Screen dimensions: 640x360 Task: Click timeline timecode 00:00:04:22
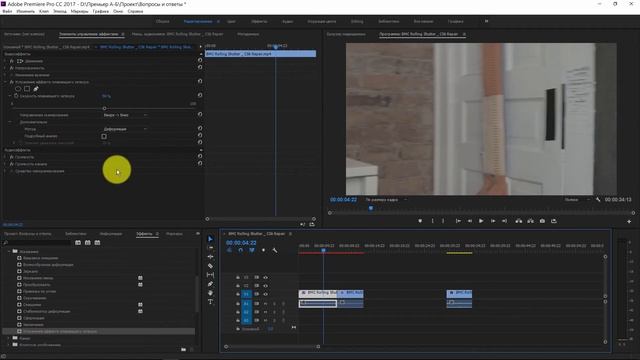tap(241, 242)
